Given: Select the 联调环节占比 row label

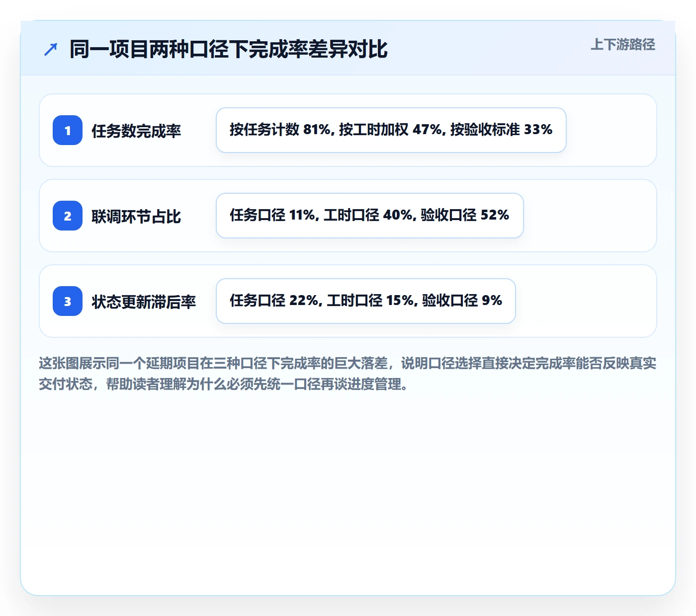Looking at the screenshot, I should pyautogui.click(x=136, y=217).
